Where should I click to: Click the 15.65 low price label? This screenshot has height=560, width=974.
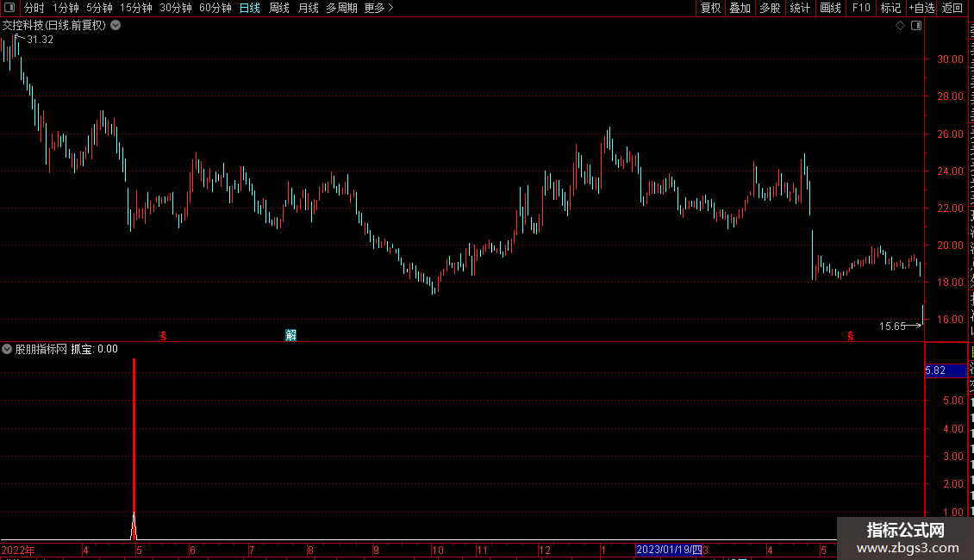click(892, 326)
